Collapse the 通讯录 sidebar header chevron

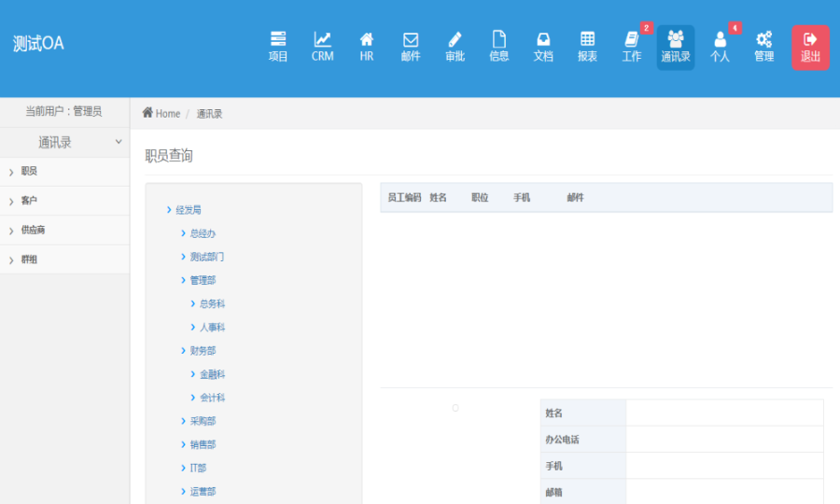(x=119, y=142)
